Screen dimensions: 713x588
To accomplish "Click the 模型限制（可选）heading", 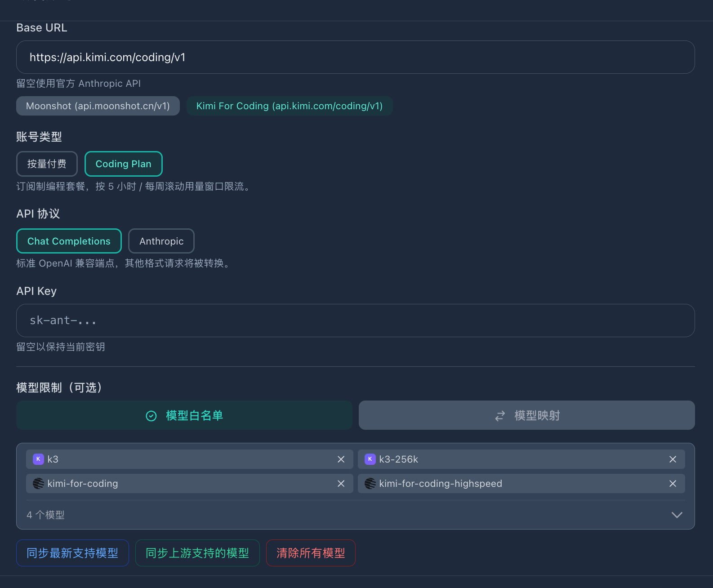I will (60, 388).
